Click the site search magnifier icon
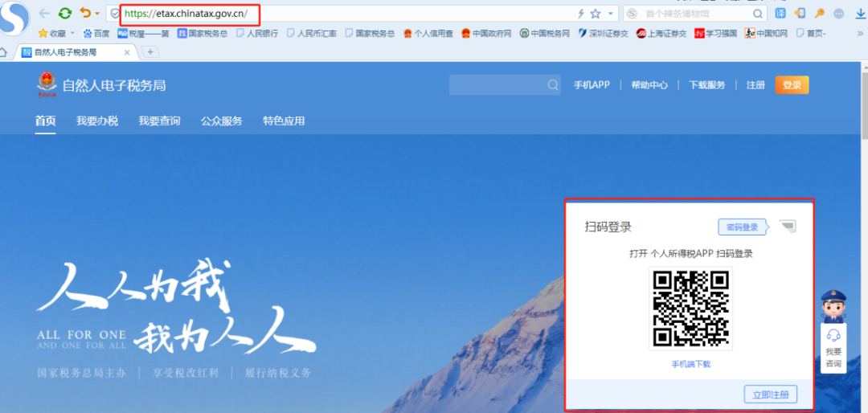The image size is (868, 413). (552, 84)
